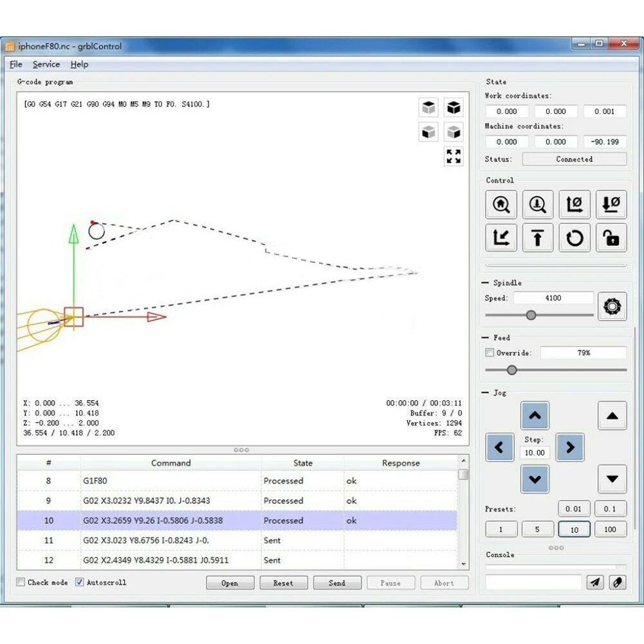
Task: Click the Zero Z icon
Action: pos(611,205)
